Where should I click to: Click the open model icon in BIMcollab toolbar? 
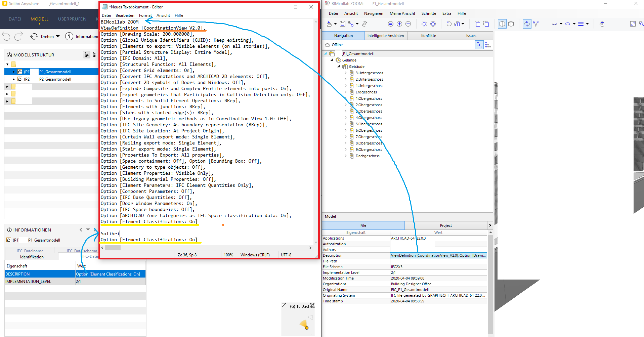pos(330,24)
